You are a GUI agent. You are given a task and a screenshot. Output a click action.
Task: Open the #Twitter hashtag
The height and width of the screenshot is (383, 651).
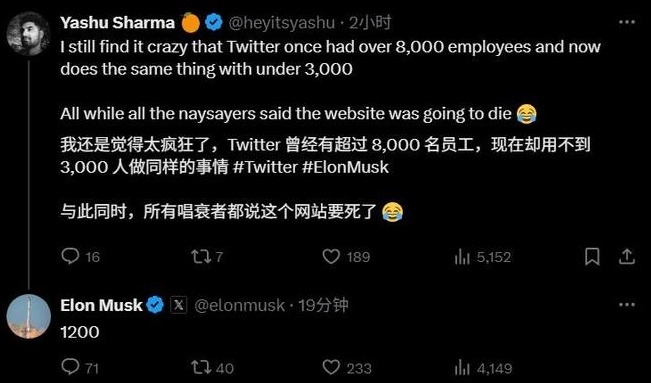point(265,167)
